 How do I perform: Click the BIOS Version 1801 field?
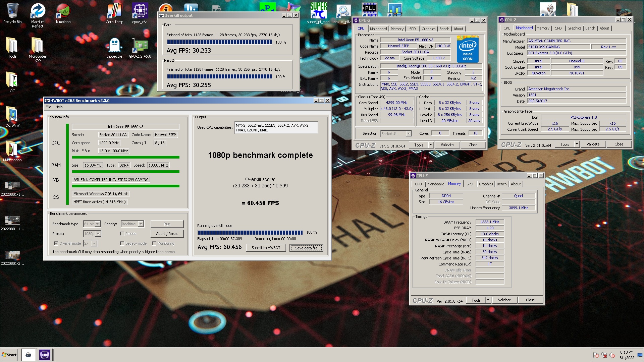point(577,95)
